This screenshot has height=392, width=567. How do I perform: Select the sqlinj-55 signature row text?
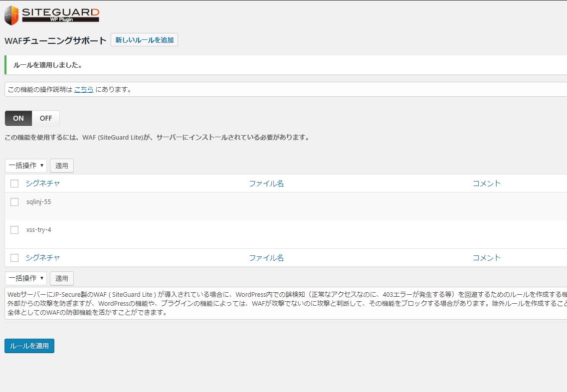39,202
